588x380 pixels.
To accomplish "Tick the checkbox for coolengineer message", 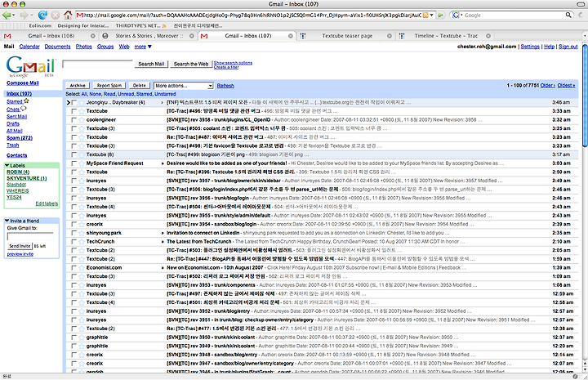I will (x=73, y=120).
